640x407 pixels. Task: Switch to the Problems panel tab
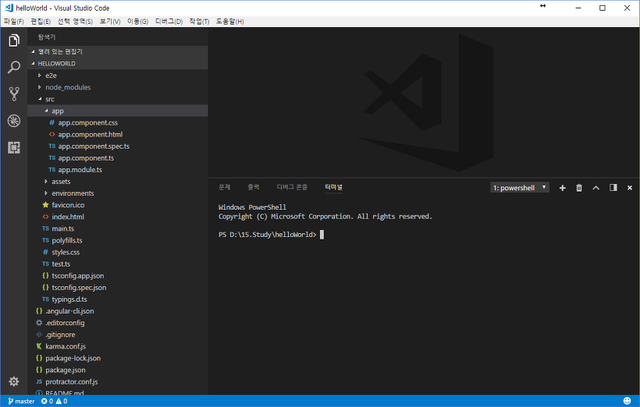(x=224, y=187)
